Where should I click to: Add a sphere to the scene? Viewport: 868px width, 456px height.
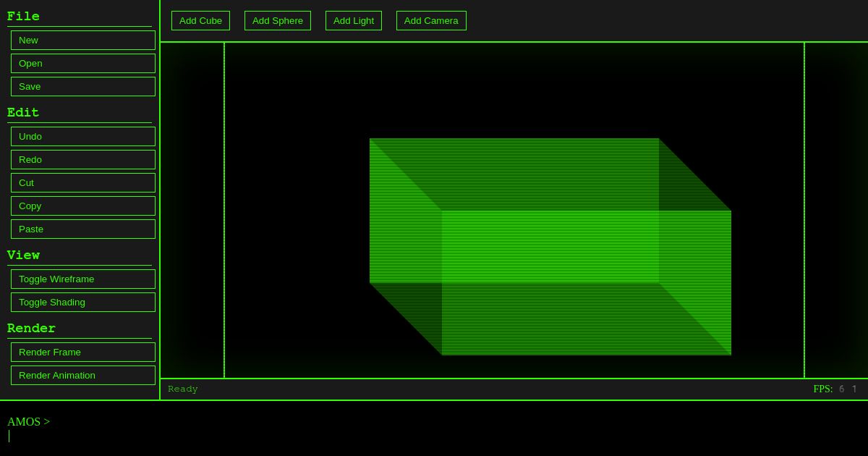278,20
